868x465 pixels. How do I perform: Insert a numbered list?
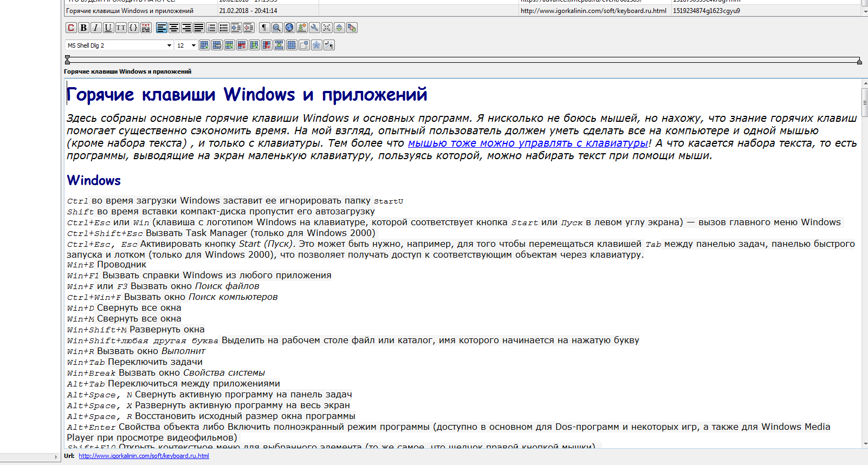coord(211,28)
